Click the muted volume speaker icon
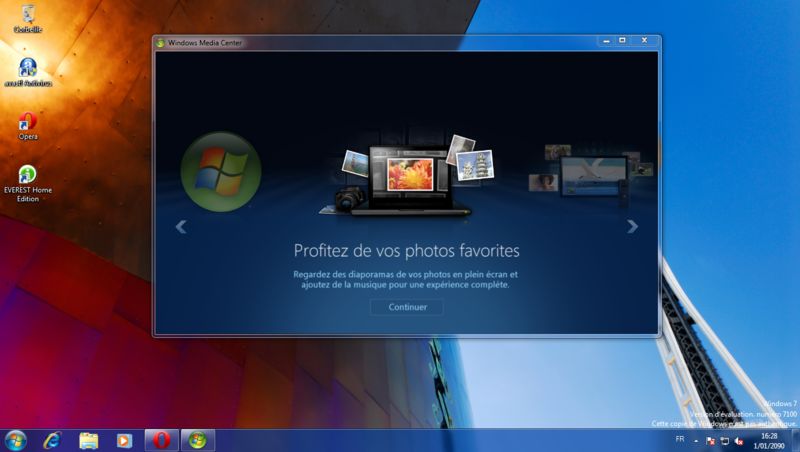 [739, 441]
